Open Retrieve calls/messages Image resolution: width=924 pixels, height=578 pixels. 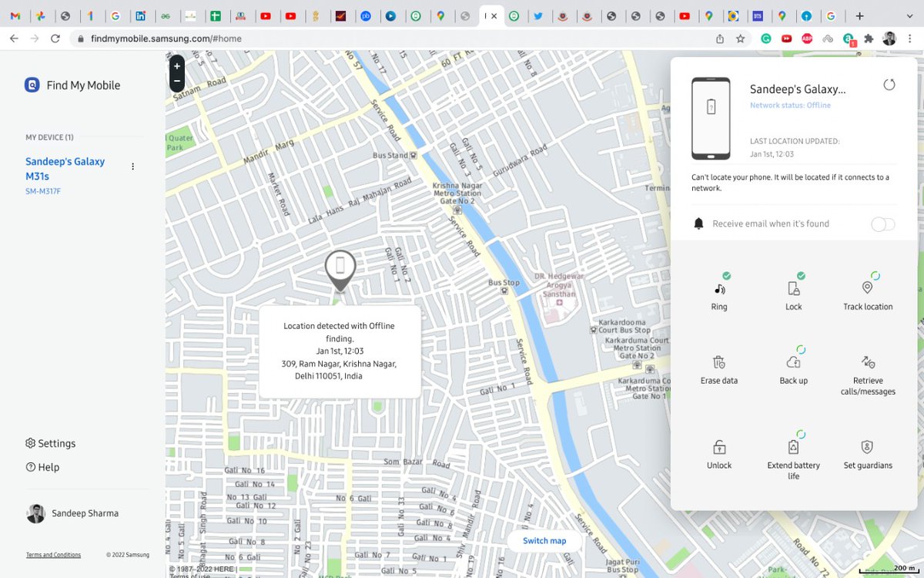(x=868, y=375)
